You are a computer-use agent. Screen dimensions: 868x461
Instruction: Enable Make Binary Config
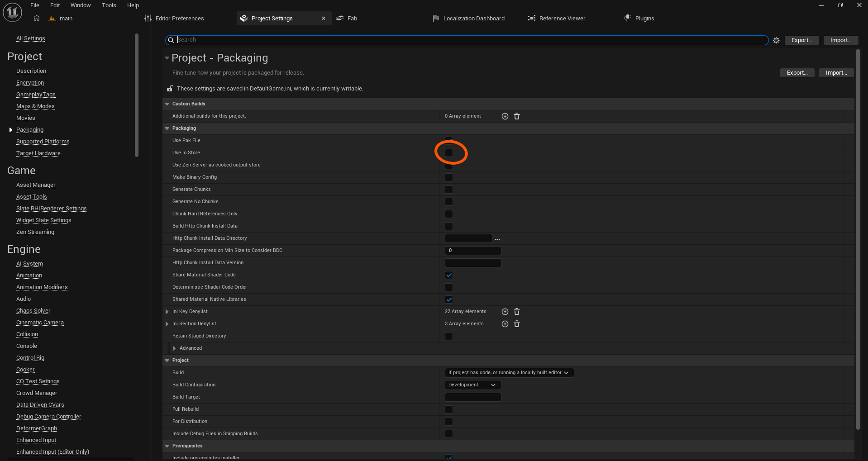click(x=449, y=177)
